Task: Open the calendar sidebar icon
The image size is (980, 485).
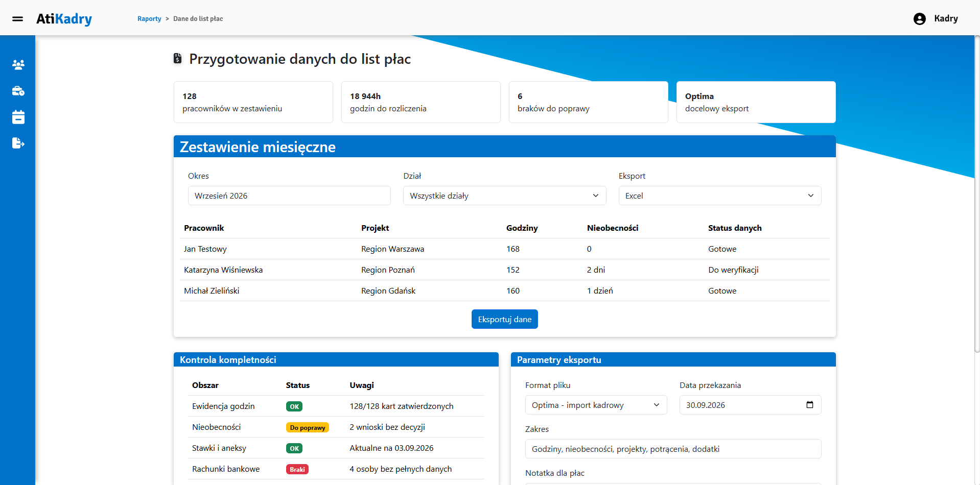Action: (x=18, y=117)
